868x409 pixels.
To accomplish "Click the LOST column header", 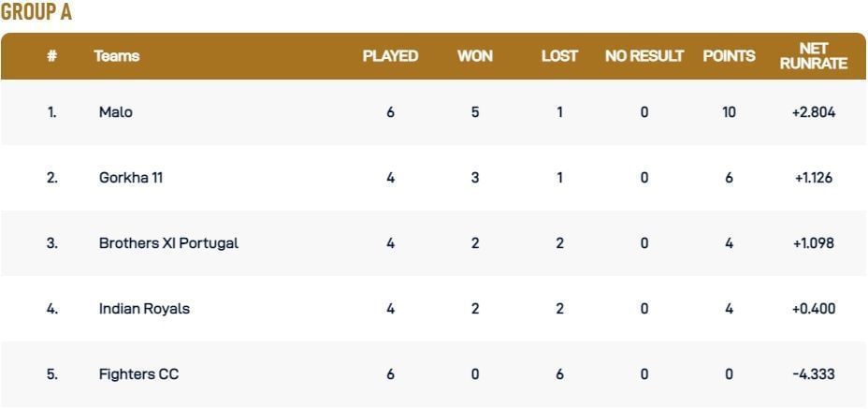I will [559, 56].
